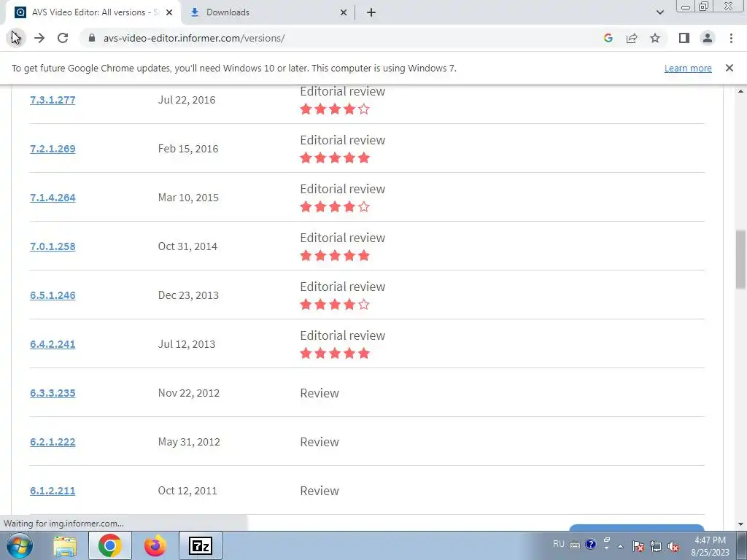Close the Downloads tab

(x=344, y=12)
